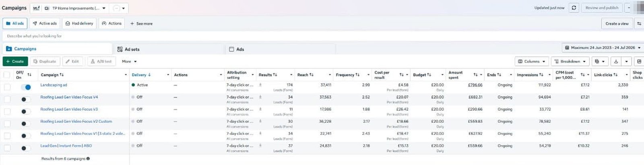Sort the Impressions column
The width and height of the screenshot is (644, 165).
tap(541, 75)
